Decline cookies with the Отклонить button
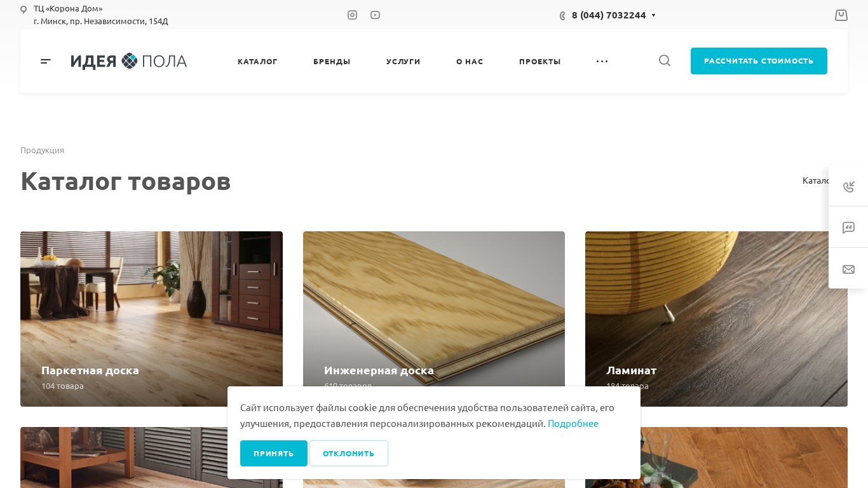 [349, 454]
